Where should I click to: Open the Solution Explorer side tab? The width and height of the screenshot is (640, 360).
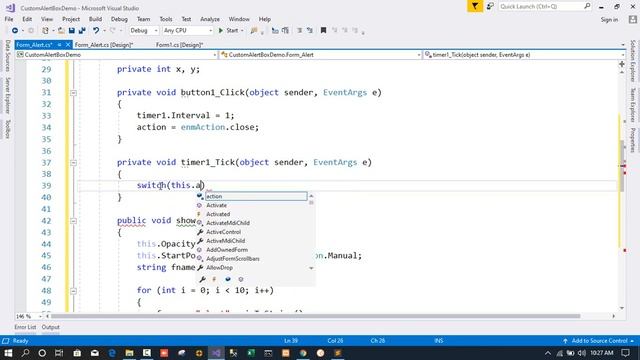pyautogui.click(x=633, y=60)
